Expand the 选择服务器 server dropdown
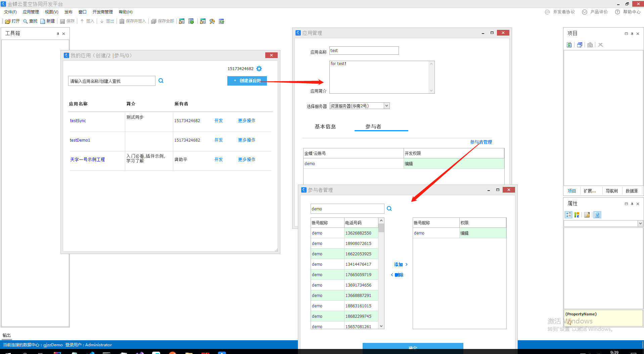The width and height of the screenshot is (644, 354). pos(386,106)
